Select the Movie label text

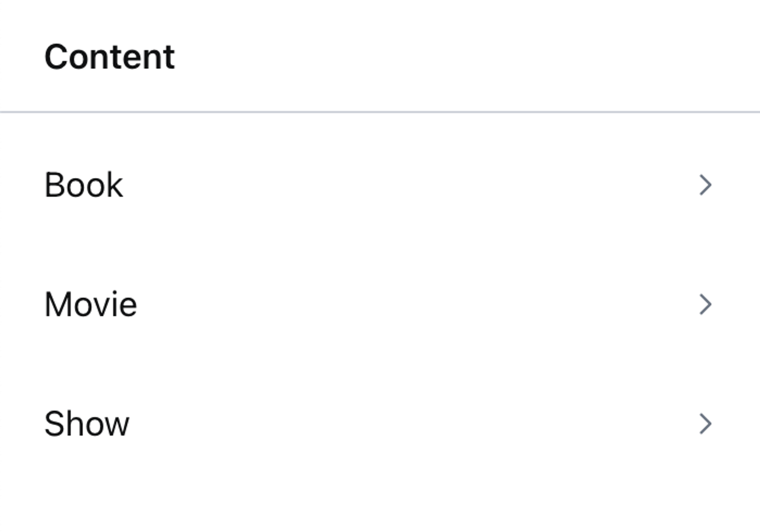91,304
